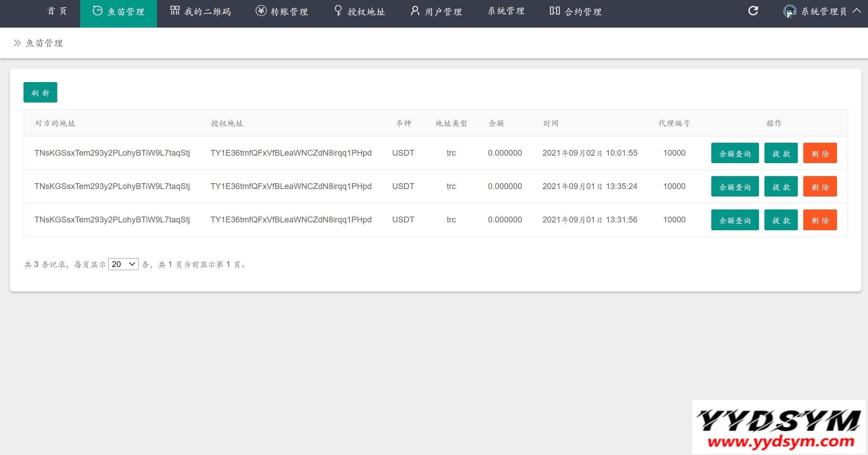The image size is (868, 455).
Task: Click the 系统管理员 avatar image
Action: pos(790,12)
